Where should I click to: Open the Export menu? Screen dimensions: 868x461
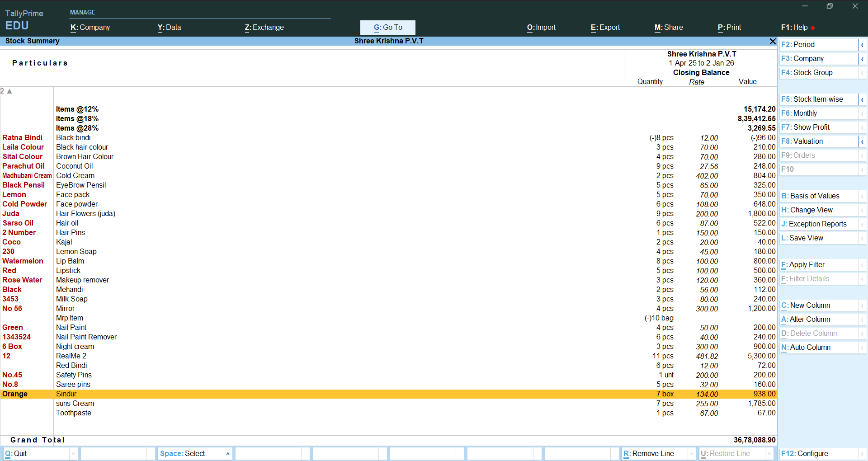605,28
